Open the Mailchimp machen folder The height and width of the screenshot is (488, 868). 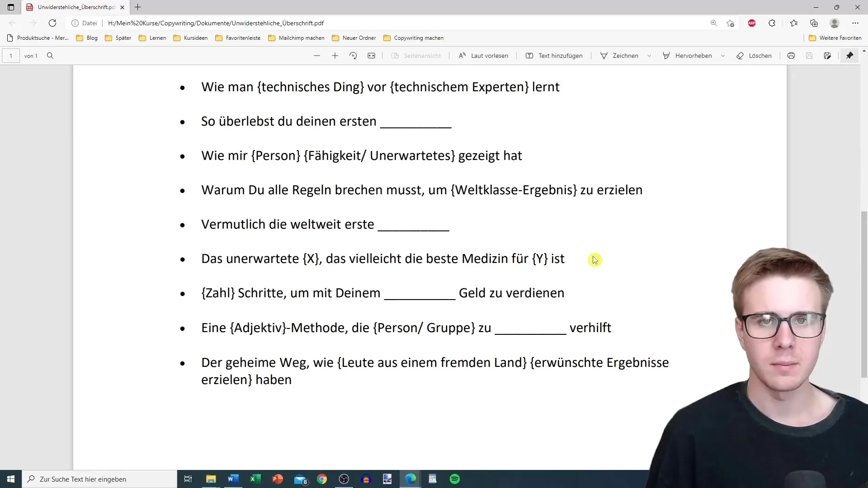[297, 38]
